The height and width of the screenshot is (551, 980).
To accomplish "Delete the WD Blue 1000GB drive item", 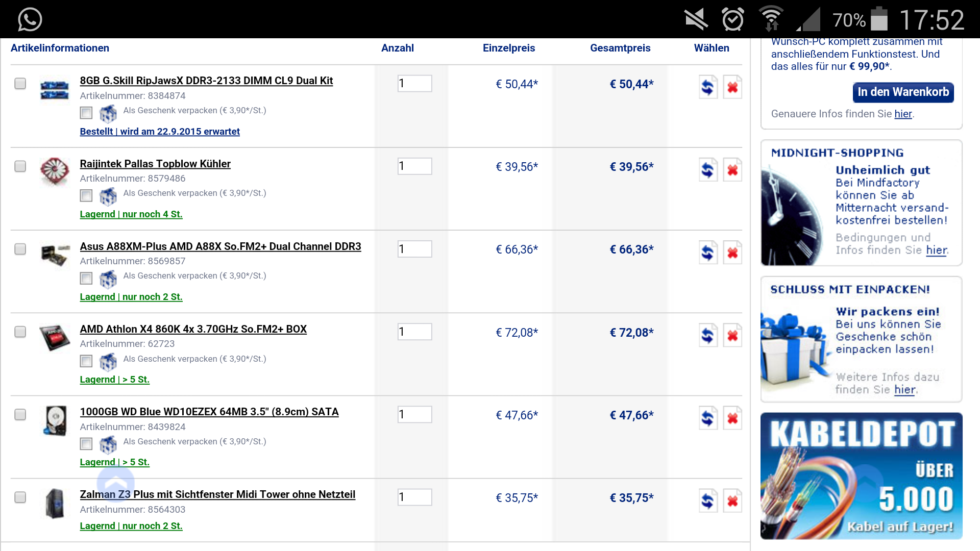I will point(732,418).
